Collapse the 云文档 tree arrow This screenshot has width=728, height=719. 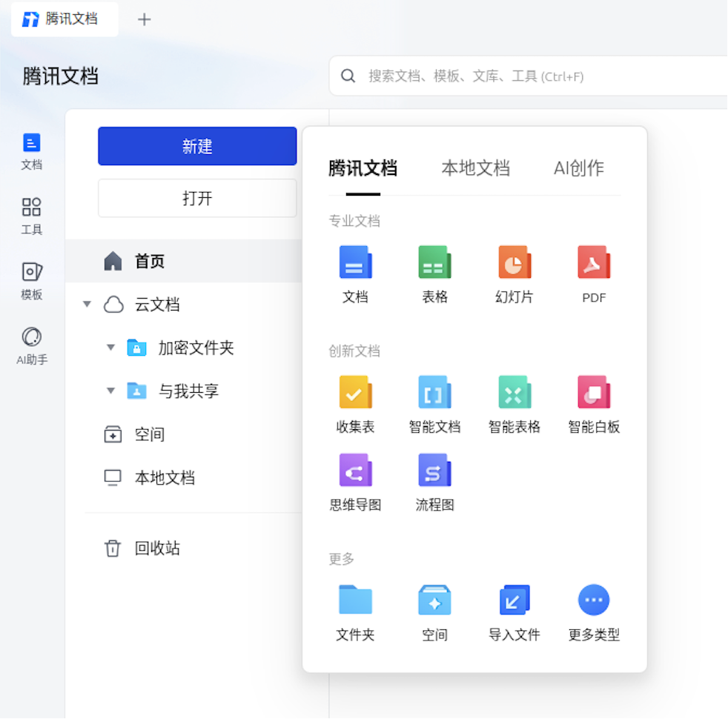(87, 305)
